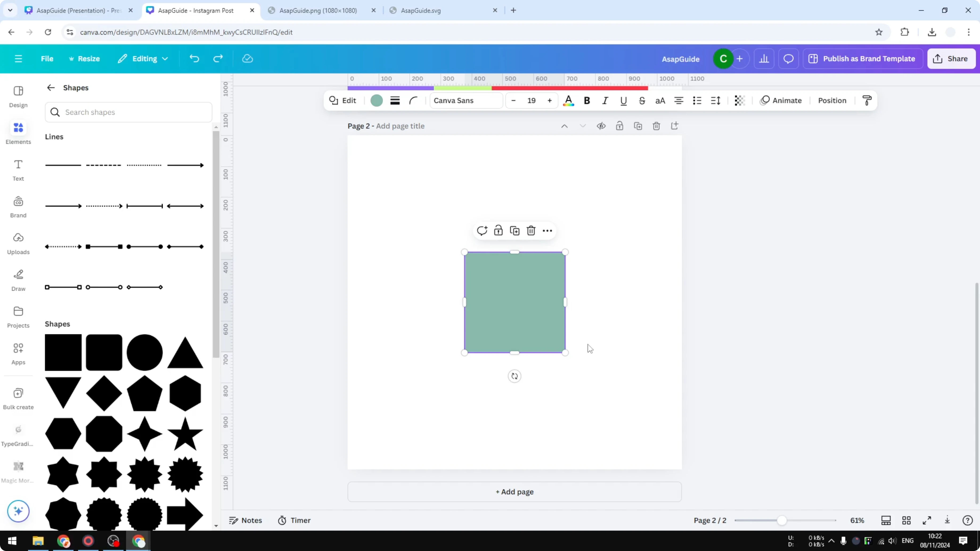
Task: Click the Search shapes input field
Action: (128, 112)
